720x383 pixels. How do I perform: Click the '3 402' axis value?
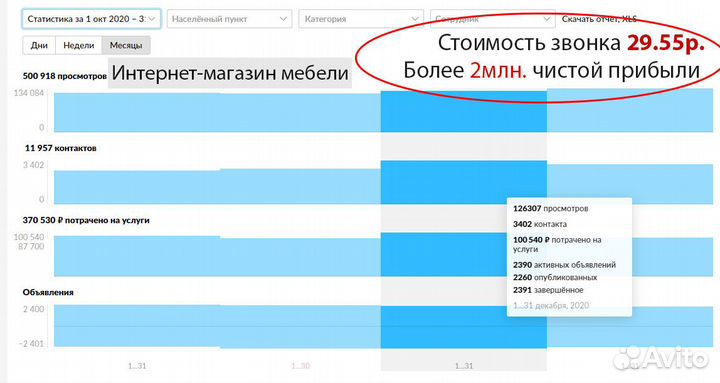34,165
